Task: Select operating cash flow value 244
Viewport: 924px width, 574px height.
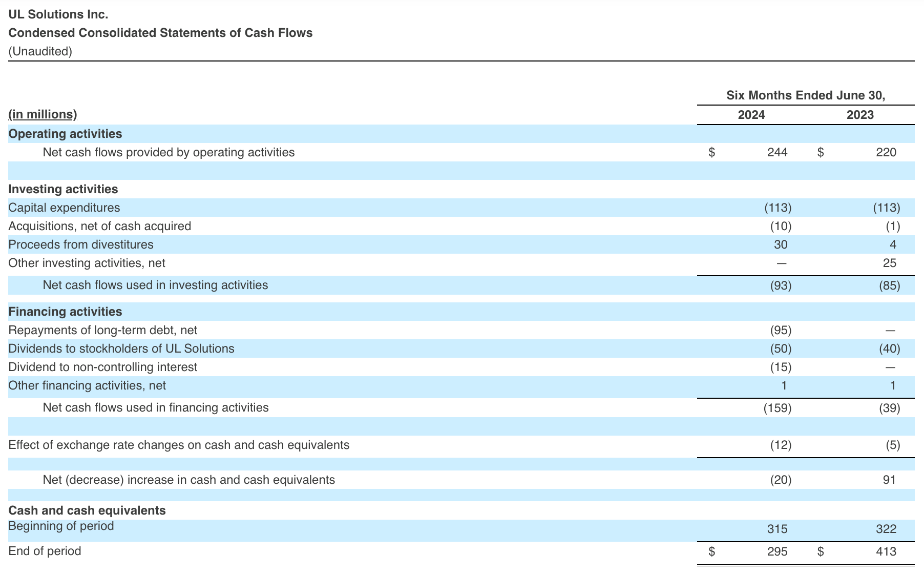Action: pos(778,152)
